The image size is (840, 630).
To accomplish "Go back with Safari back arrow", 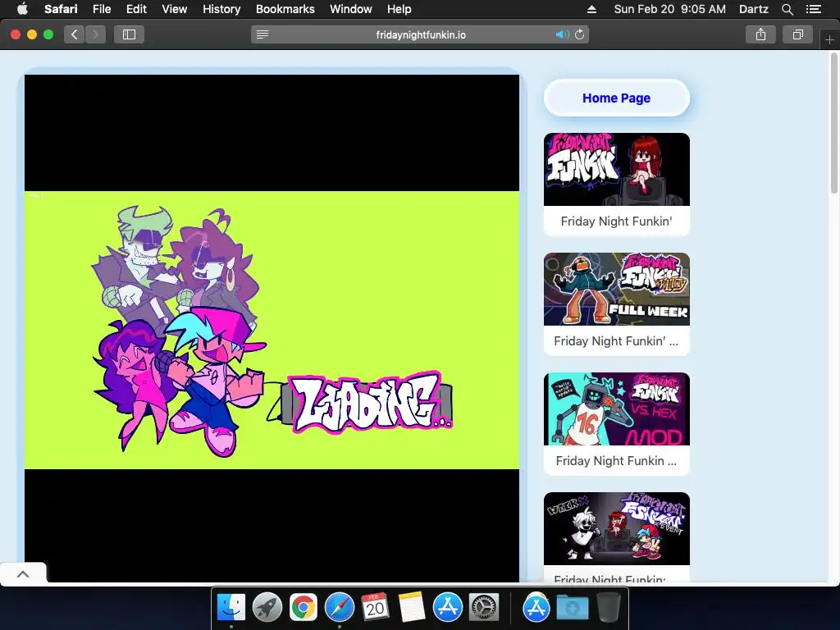I will coord(75,34).
